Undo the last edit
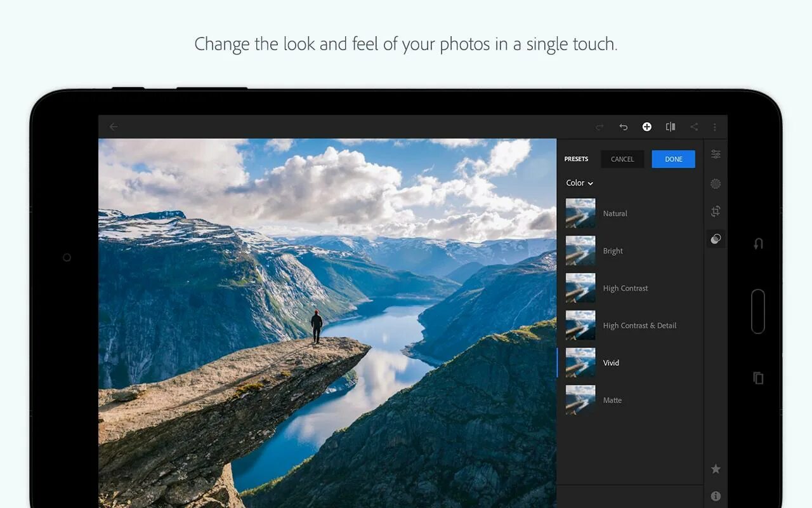Viewport: 812px width, 508px height. [623, 127]
